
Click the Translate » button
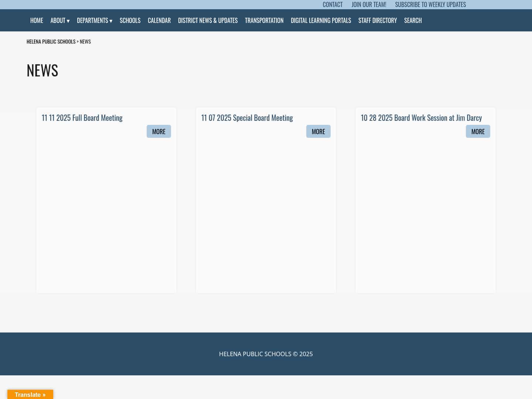[30, 395]
